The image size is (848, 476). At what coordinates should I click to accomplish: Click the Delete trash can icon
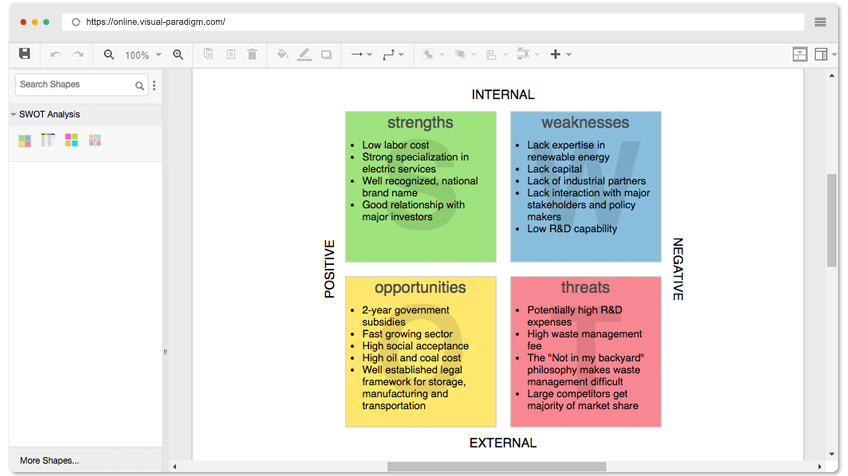tap(252, 55)
